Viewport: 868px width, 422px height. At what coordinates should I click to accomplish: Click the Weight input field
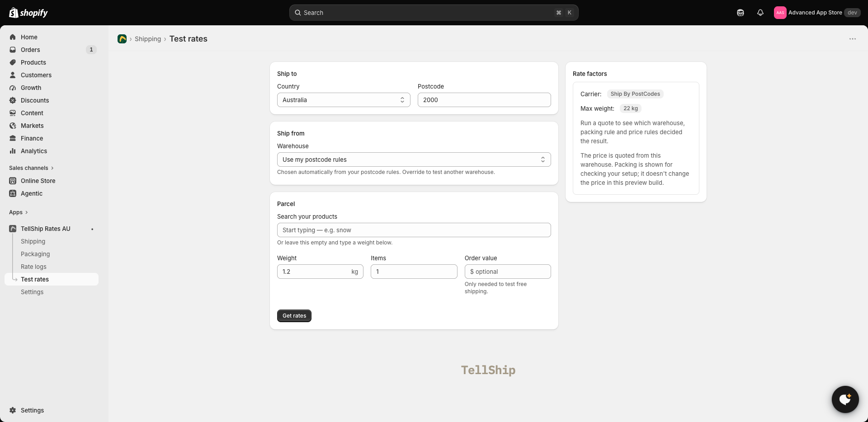[320, 272]
